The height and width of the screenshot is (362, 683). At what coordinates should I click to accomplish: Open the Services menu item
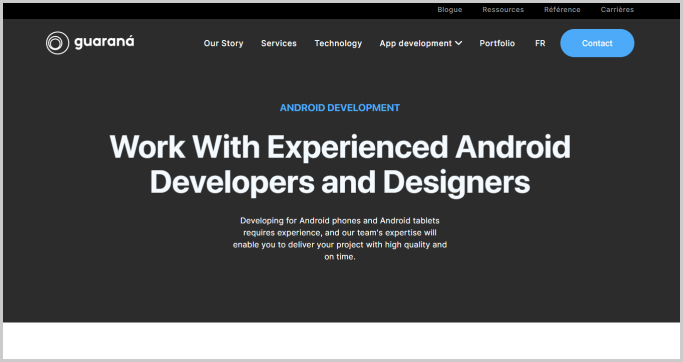pos(279,43)
